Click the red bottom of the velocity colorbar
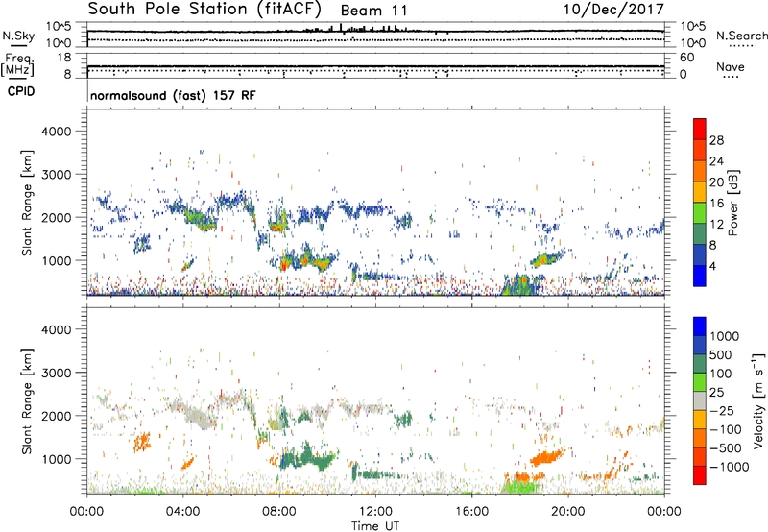 [x=700, y=475]
